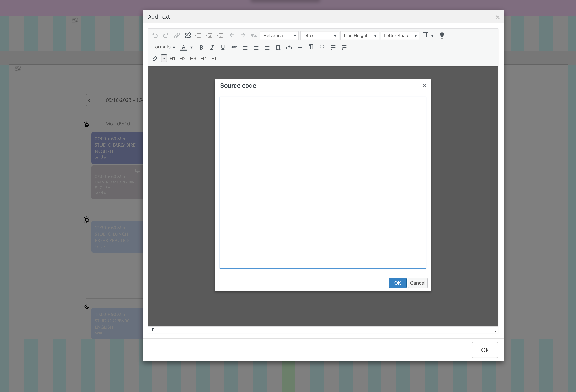576x392 pixels.
Task: Toggle italic formatting
Action: pos(212,47)
